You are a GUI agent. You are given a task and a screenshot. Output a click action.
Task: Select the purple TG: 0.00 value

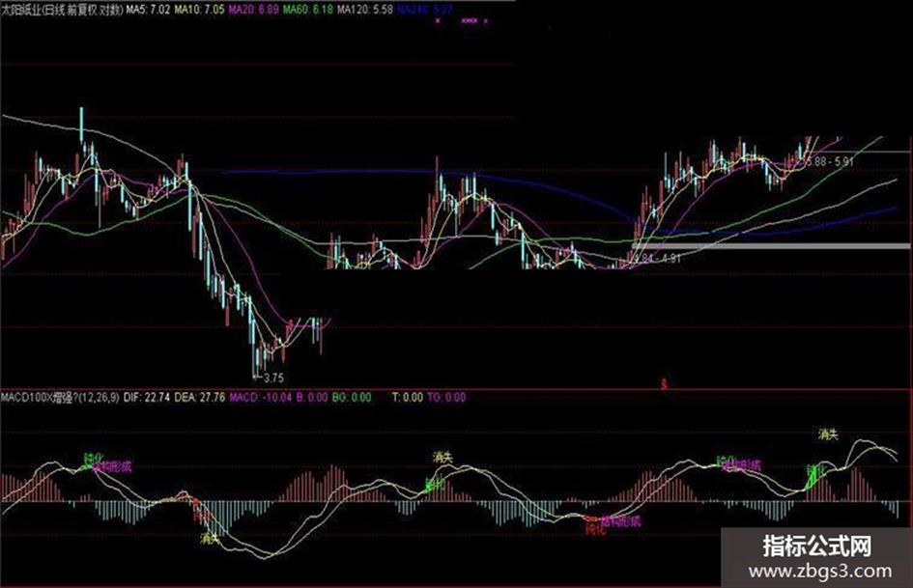[446, 398]
